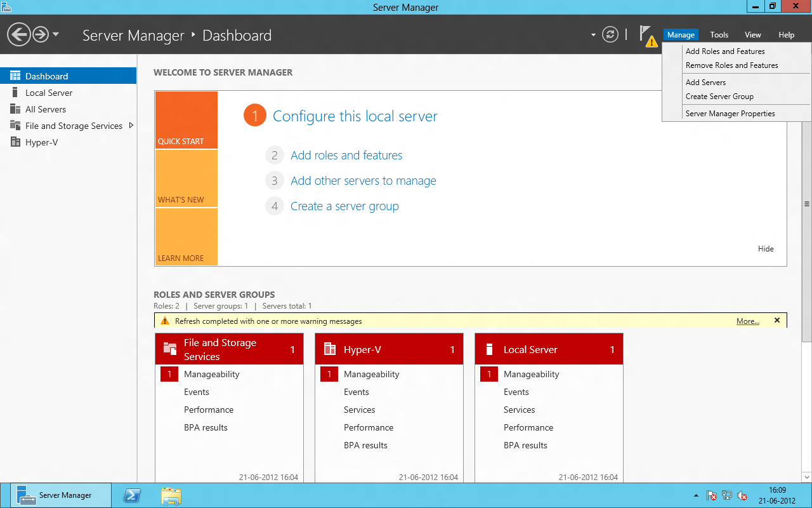Click the vertical scrollbar thumb

807,204
